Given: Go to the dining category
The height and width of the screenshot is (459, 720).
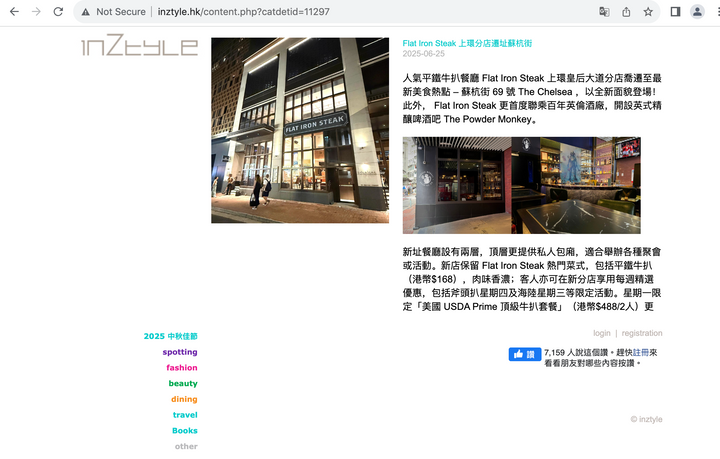Looking at the screenshot, I should [x=184, y=399].
